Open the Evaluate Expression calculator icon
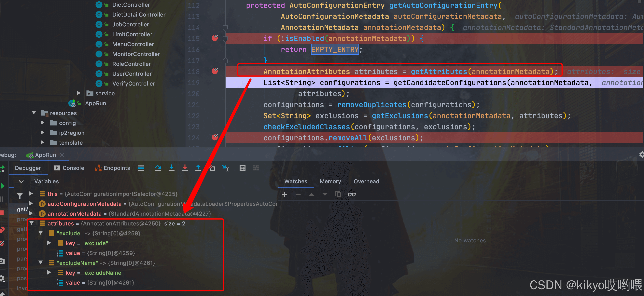This screenshot has width=644, height=296. (242, 168)
